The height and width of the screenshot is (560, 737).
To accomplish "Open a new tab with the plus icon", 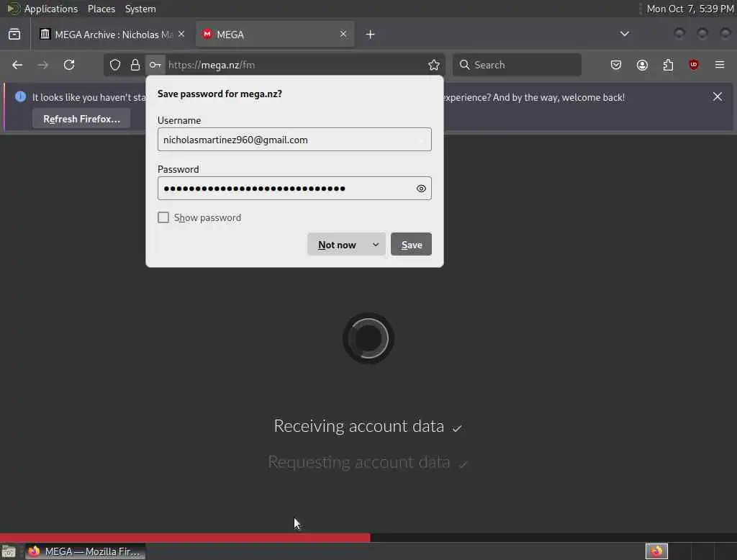I will (371, 35).
